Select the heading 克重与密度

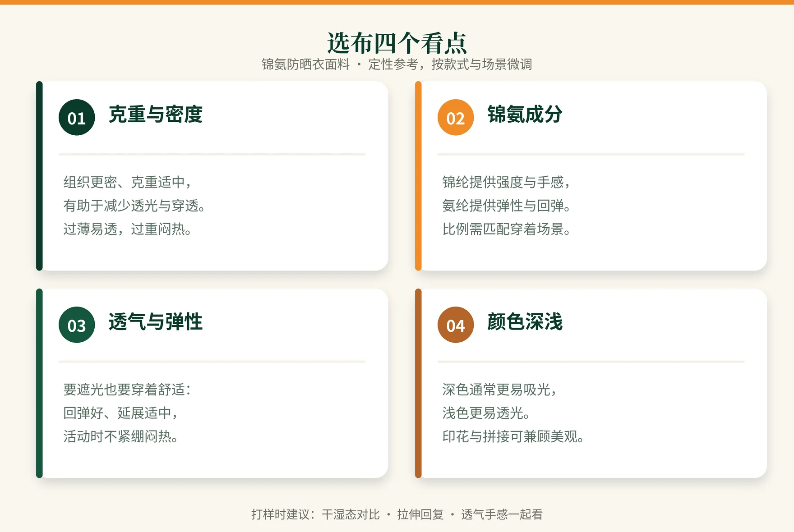point(156,115)
